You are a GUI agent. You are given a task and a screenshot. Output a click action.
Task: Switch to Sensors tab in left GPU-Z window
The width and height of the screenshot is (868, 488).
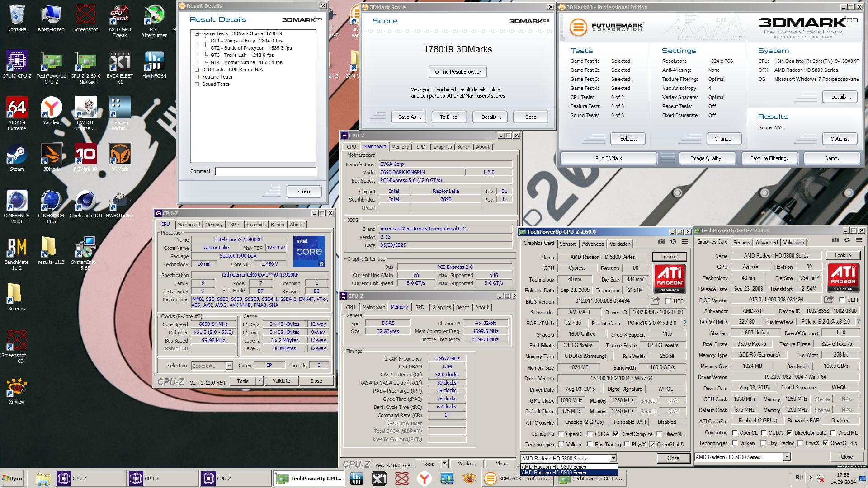pyautogui.click(x=568, y=244)
